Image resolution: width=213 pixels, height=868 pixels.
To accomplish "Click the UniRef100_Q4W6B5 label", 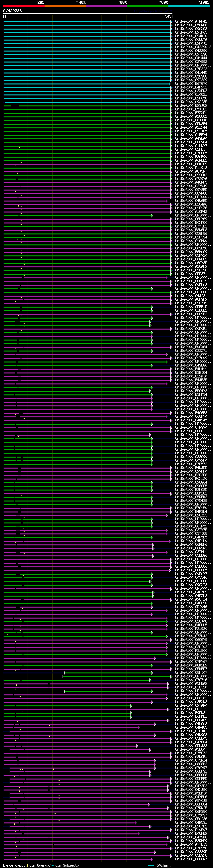I will point(191,201).
